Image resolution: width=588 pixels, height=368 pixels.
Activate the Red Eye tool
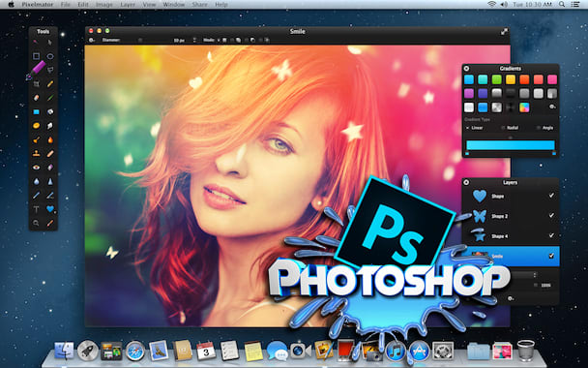point(36,168)
